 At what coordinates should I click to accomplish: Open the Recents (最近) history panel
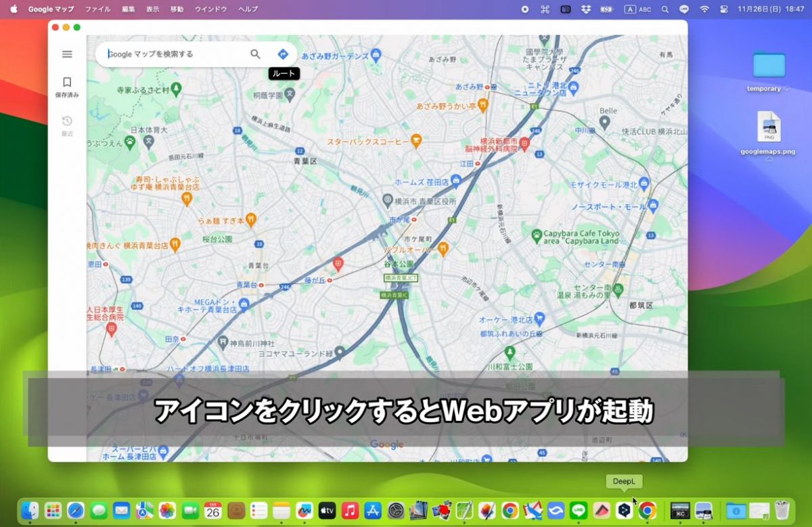[67, 125]
